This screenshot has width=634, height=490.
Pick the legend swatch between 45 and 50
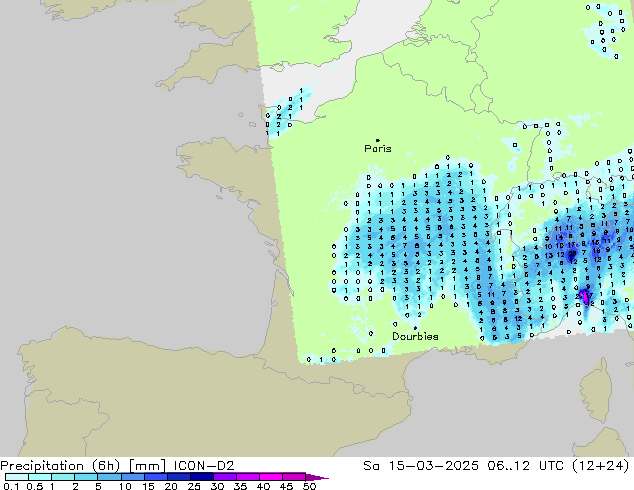[294, 477]
